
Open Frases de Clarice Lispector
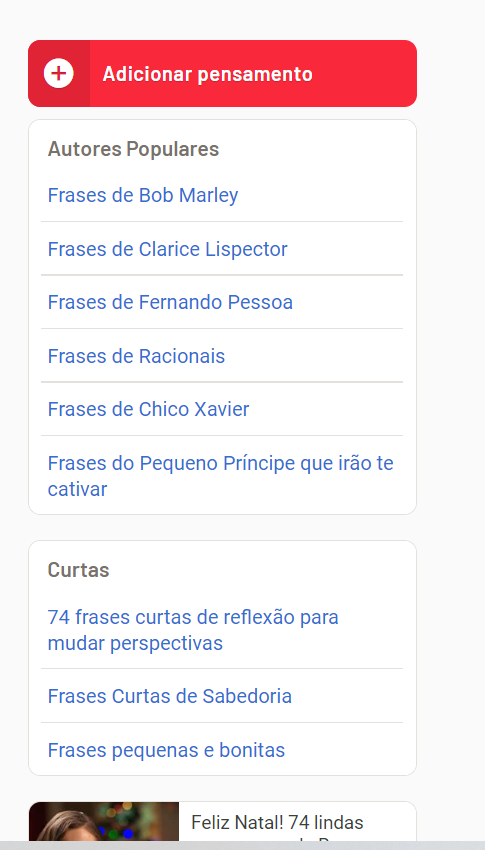pos(167,249)
